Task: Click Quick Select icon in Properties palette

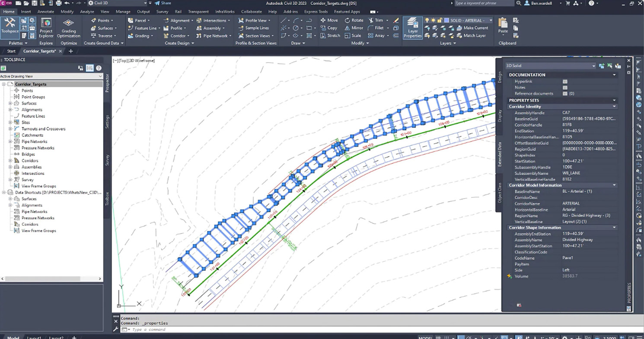Action: pos(618,66)
